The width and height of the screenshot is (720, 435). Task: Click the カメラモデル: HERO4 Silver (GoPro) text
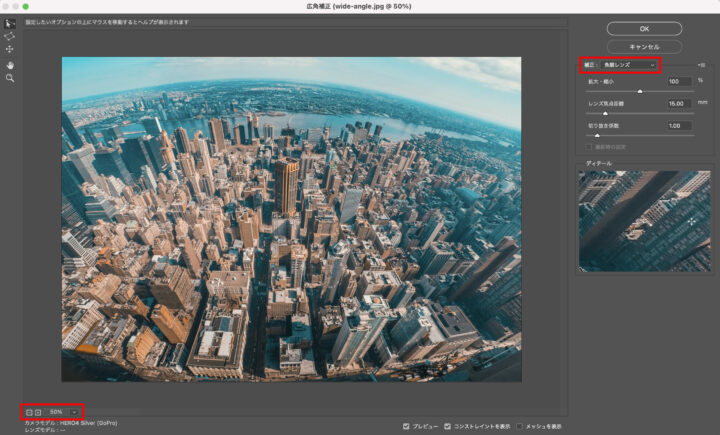coord(71,423)
